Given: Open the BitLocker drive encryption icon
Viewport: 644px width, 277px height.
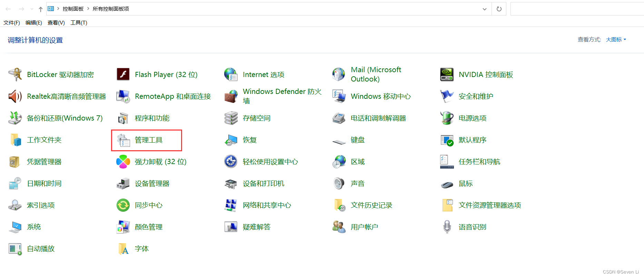Looking at the screenshot, I should coord(15,74).
